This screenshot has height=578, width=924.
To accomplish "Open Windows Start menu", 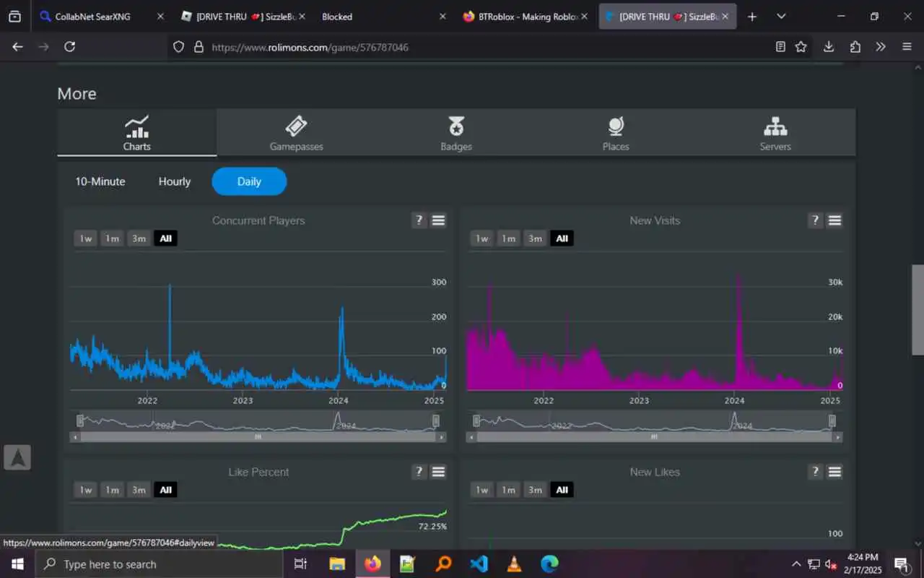I will click(x=17, y=564).
